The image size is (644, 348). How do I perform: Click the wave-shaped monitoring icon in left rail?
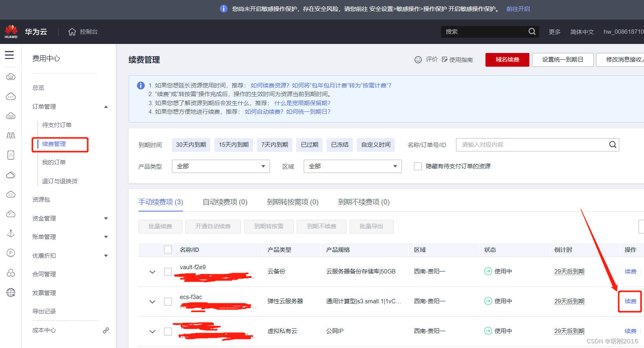click(x=11, y=135)
